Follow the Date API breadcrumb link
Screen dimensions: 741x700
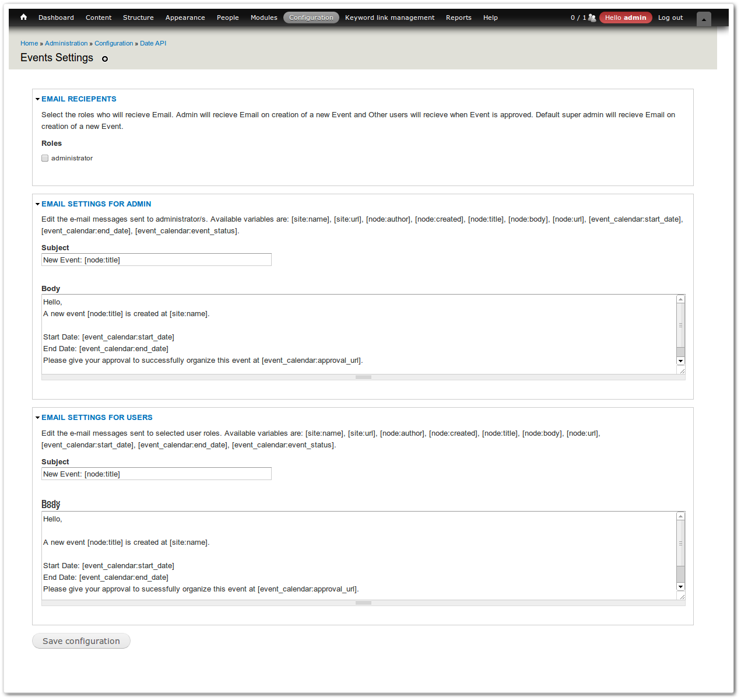pyautogui.click(x=153, y=43)
